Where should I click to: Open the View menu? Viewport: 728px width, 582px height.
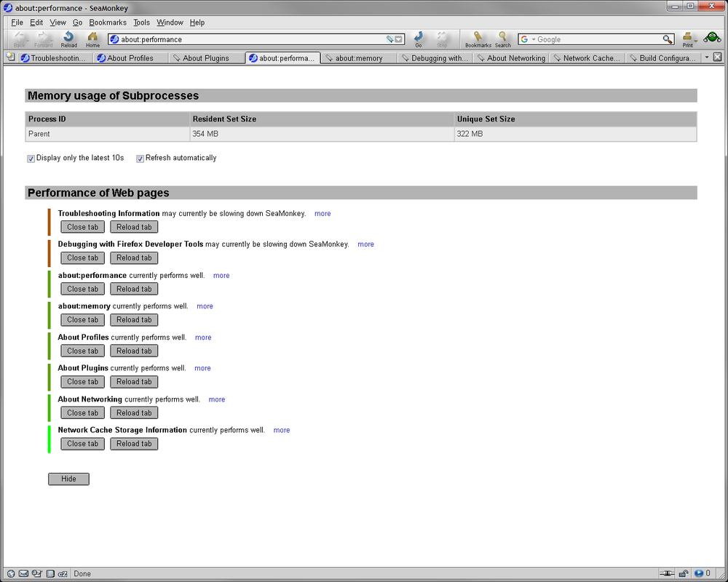point(58,23)
